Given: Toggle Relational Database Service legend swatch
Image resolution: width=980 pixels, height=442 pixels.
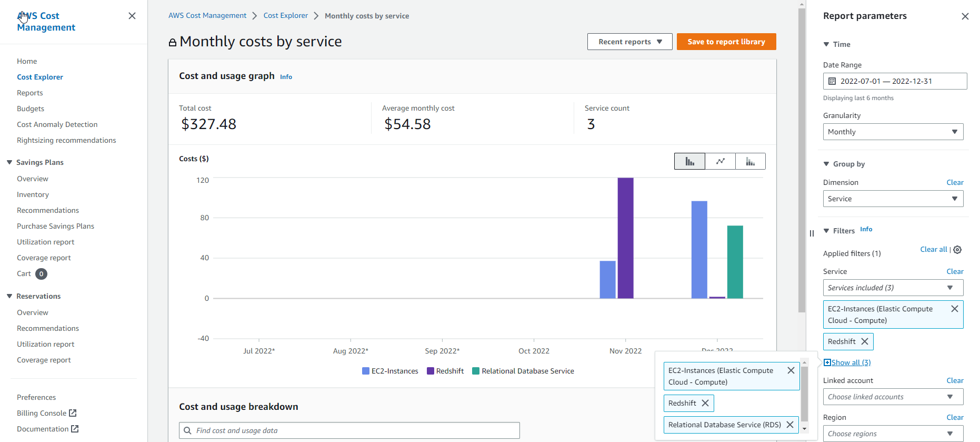Looking at the screenshot, I should point(476,371).
